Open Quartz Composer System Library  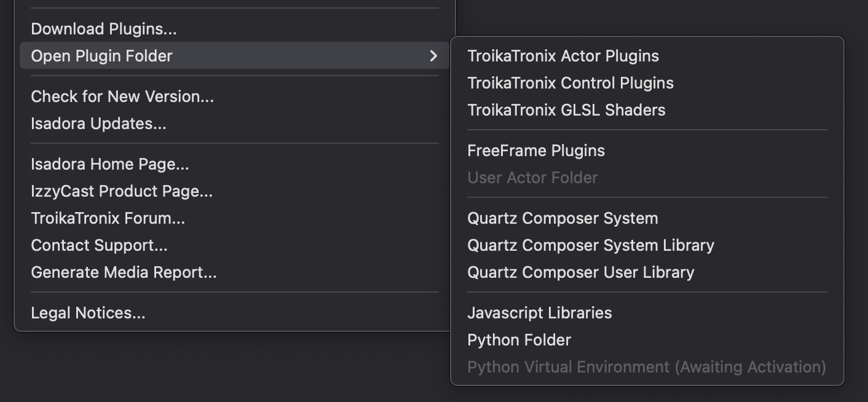tap(591, 245)
